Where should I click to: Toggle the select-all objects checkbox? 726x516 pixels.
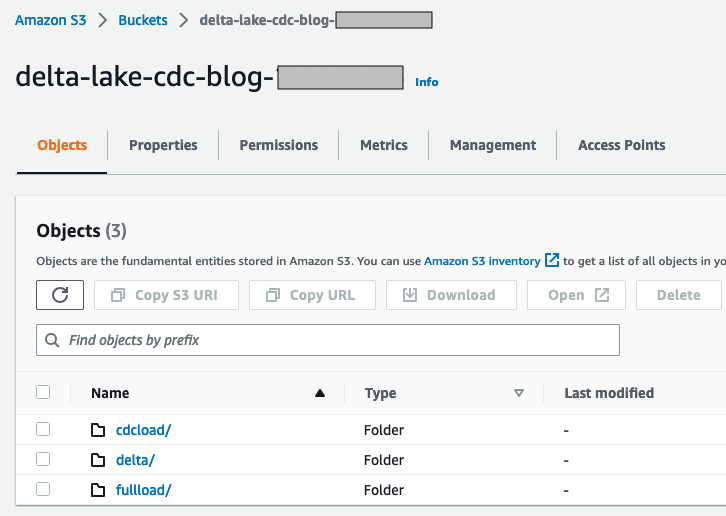tap(43, 393)
